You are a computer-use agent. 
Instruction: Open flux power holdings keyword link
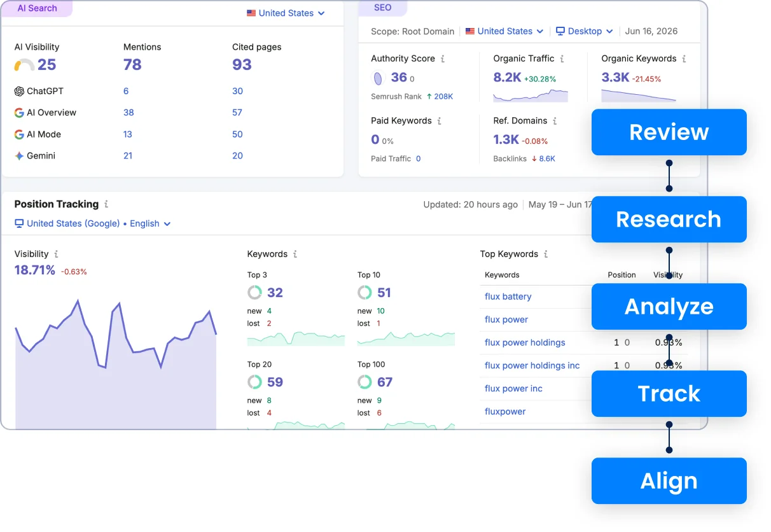pos(525,342)
